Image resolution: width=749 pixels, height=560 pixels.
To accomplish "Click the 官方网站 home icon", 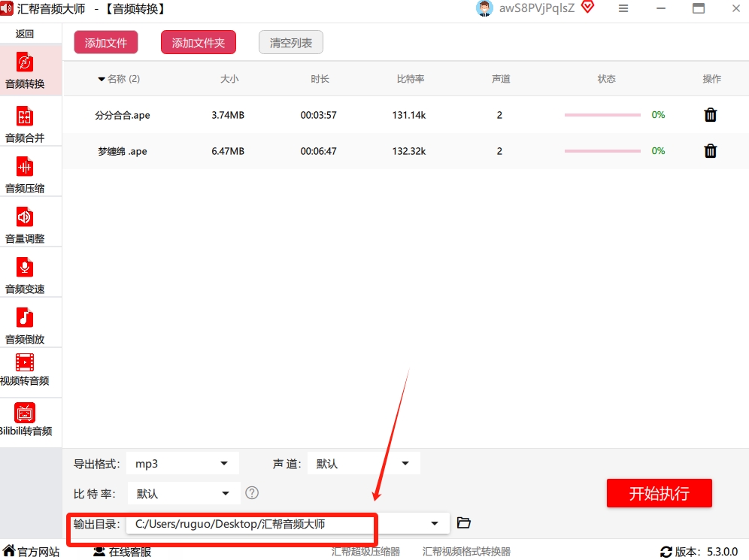I will (8, 550).
